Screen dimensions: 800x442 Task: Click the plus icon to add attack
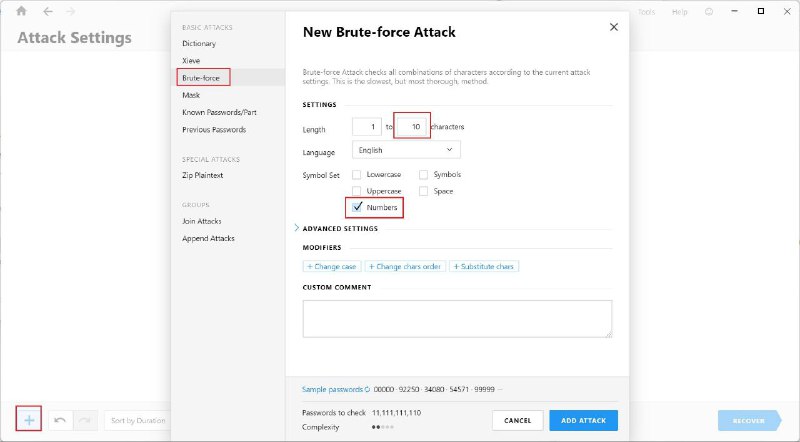click(29, 420)
